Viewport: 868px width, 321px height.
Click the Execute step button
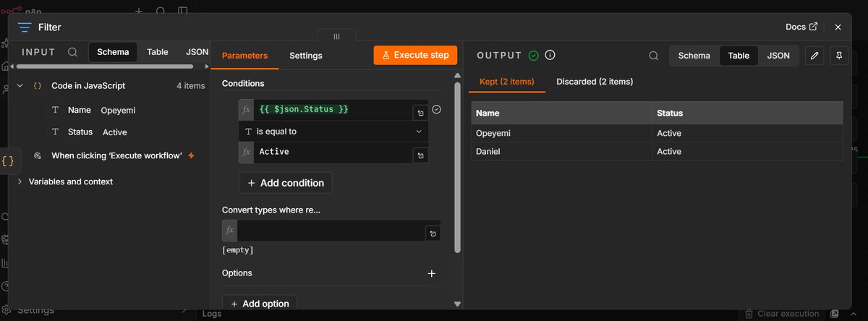coord(416,55)
